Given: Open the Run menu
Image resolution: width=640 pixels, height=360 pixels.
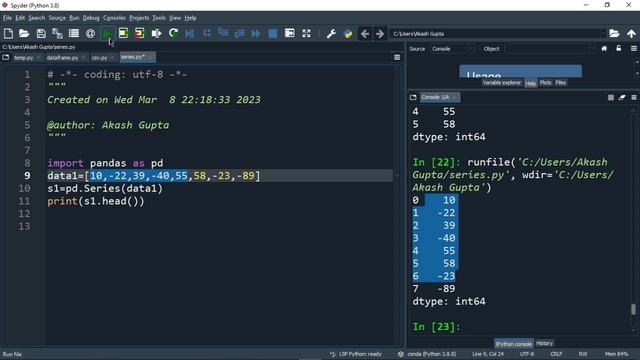Looking at the screenshot, I should point(74,18).
